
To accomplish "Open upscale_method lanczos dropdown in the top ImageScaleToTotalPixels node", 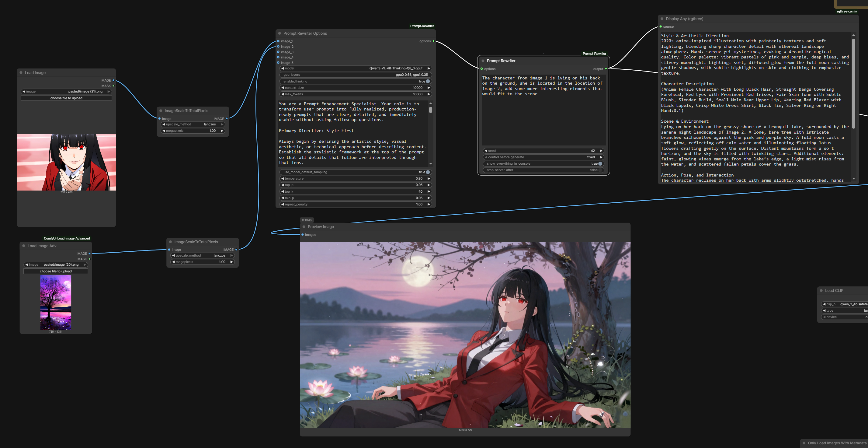I will pyautogui.click(x=193, y=124).
